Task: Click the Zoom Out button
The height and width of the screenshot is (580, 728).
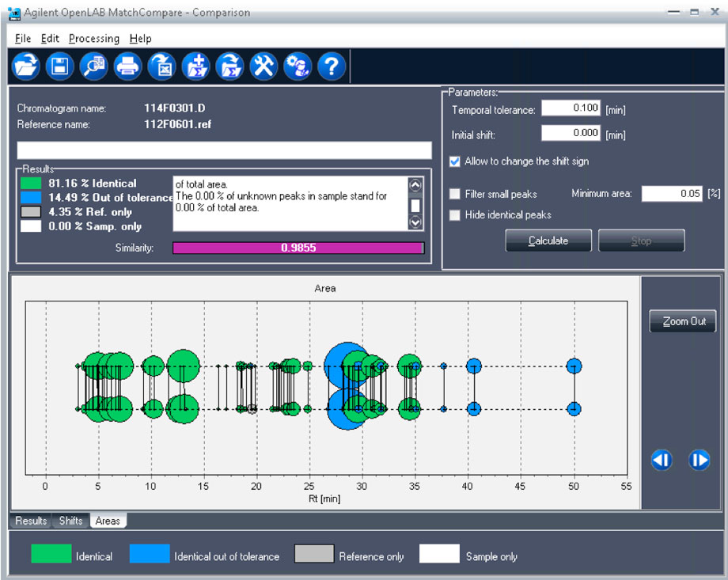Action: pos(682,321)
